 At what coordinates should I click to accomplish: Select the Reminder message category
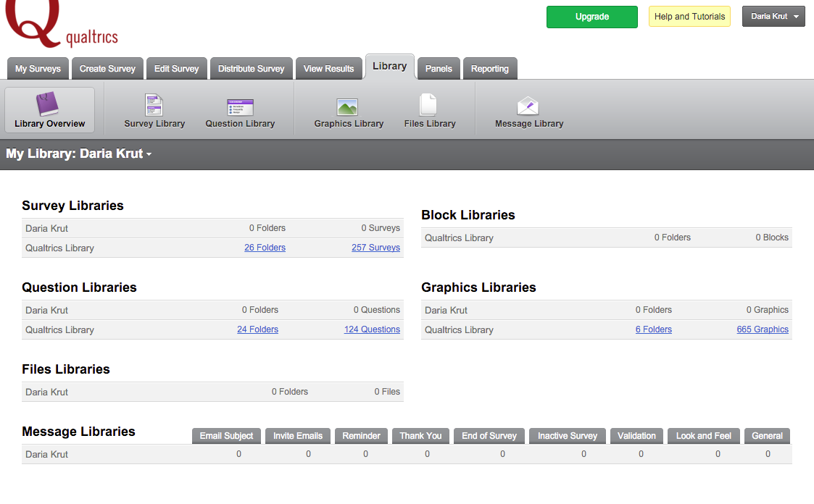(361, 436)
